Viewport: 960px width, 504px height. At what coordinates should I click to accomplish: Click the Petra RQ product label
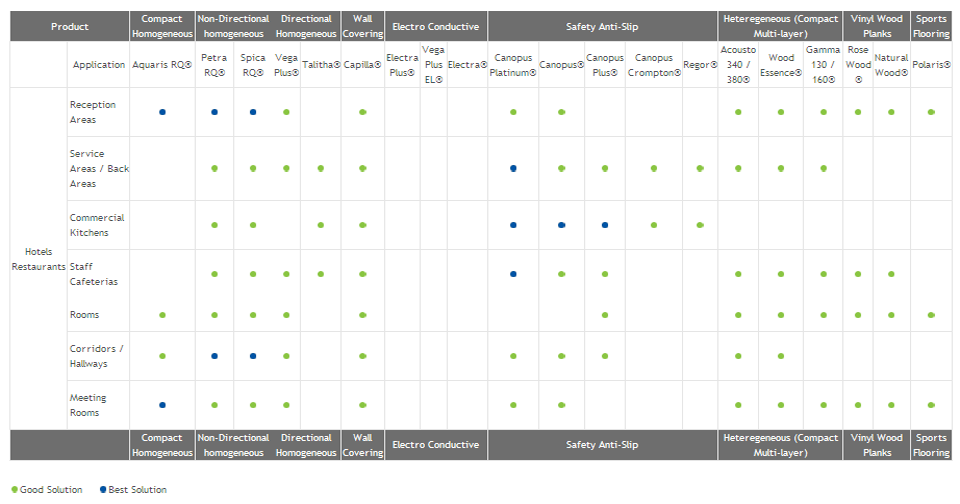(x=214, y=65)
